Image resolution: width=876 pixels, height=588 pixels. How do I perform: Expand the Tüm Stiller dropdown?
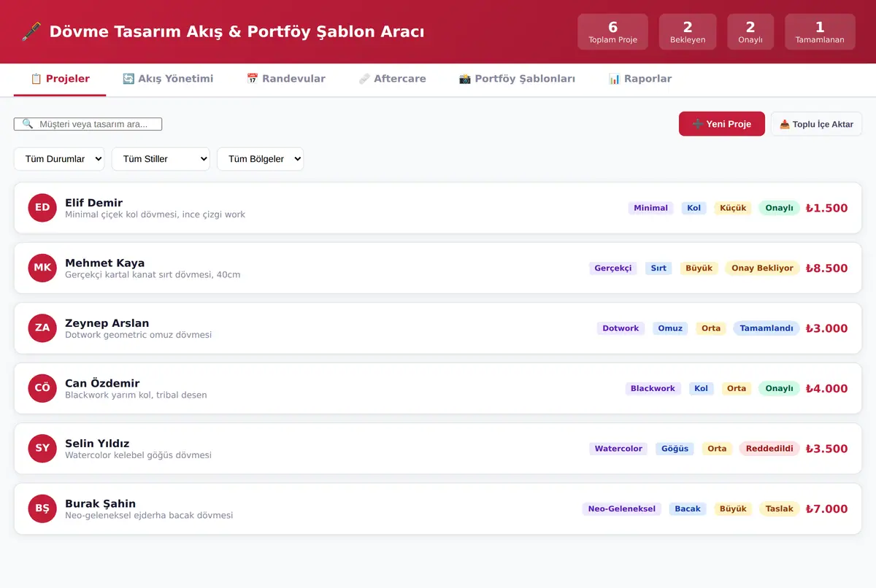click(x=161, y=159)
